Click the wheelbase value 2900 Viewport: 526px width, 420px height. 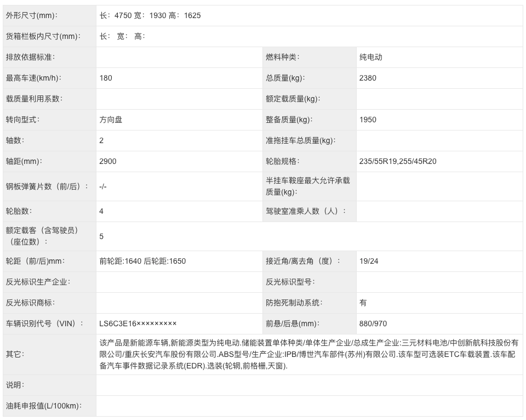[108, 161]
